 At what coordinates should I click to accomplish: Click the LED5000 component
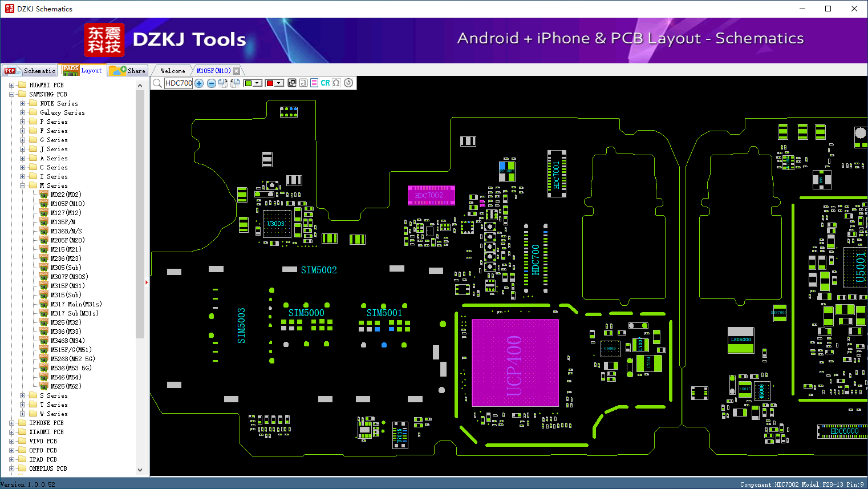coord(741,340)
